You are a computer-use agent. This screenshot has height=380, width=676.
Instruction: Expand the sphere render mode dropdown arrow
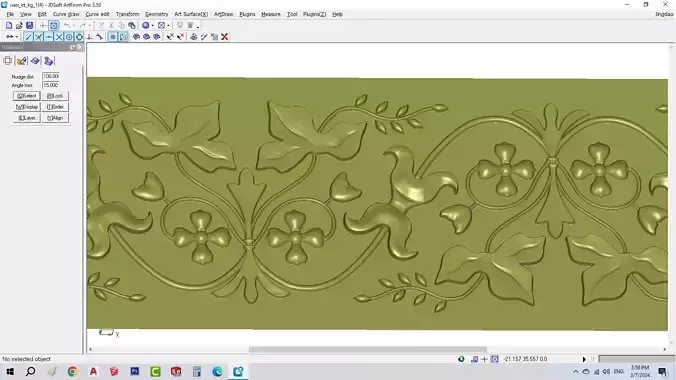click(x=152, y=25)
